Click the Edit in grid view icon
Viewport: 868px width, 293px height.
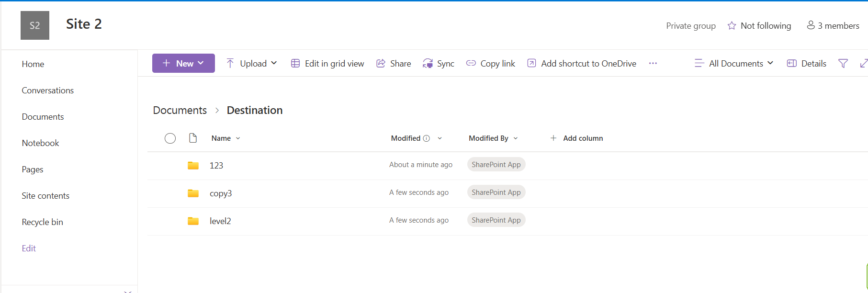coord(295,63)
